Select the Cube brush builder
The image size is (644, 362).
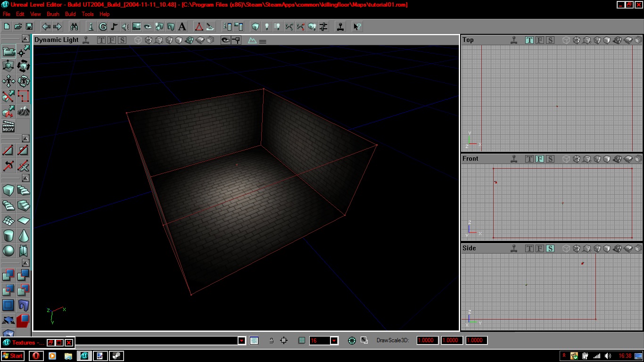click(8, 190)
